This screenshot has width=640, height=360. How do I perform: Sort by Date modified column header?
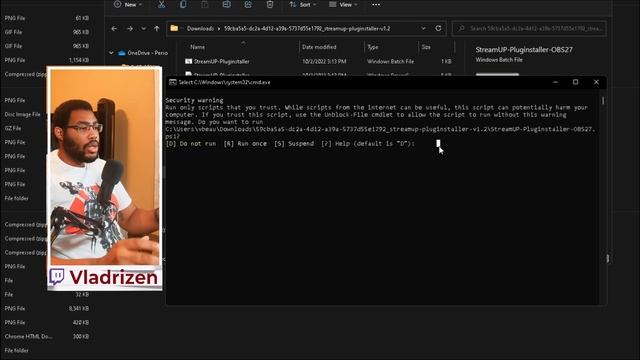point(319,47)
